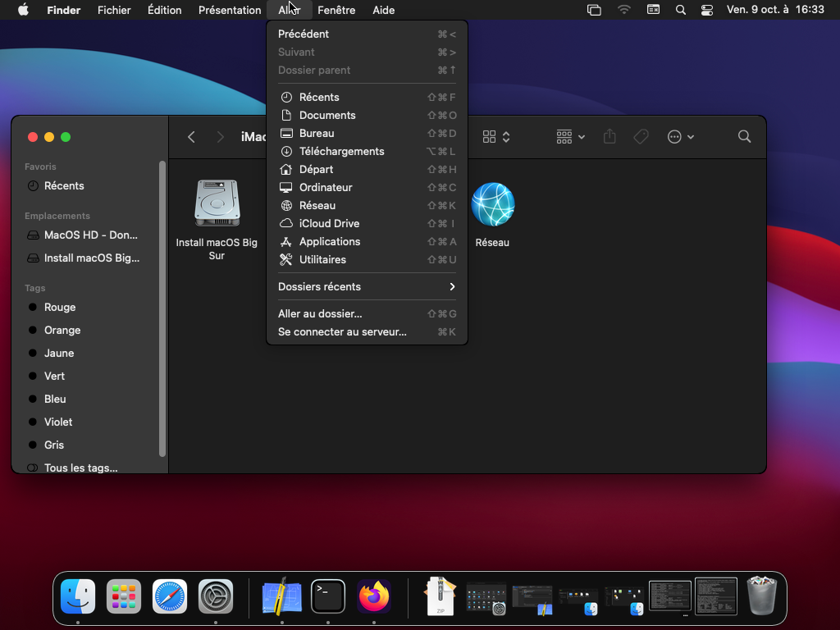This screenshot has height=630, width=840.
Task: Click the date and time in menu bar
Action: pos(775,10)
